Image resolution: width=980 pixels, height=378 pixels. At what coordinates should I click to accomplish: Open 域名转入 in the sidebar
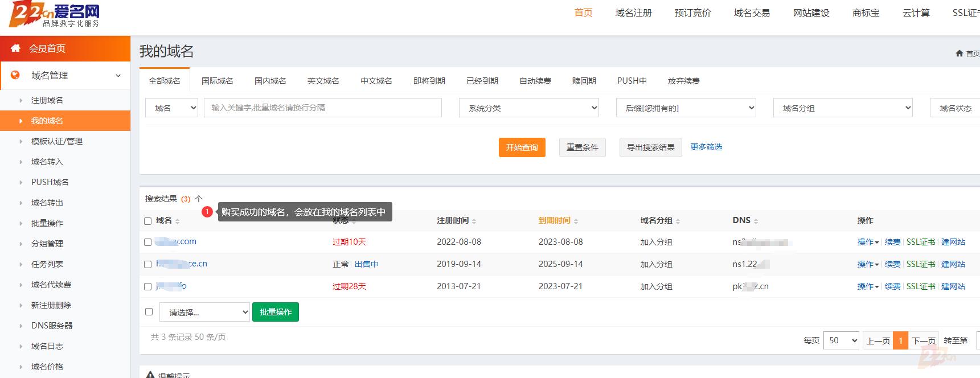pos(47,162)
